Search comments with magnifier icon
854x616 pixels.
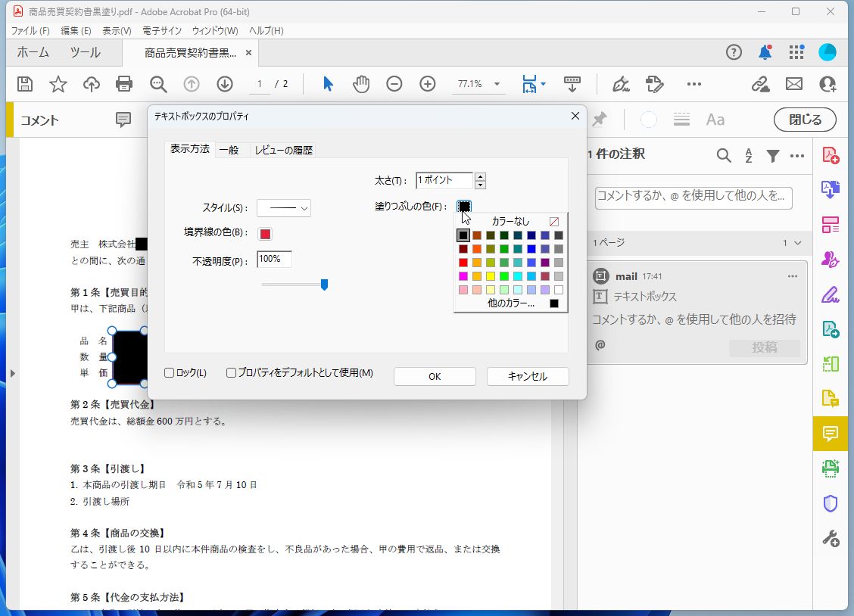click(x=724, y=156)
